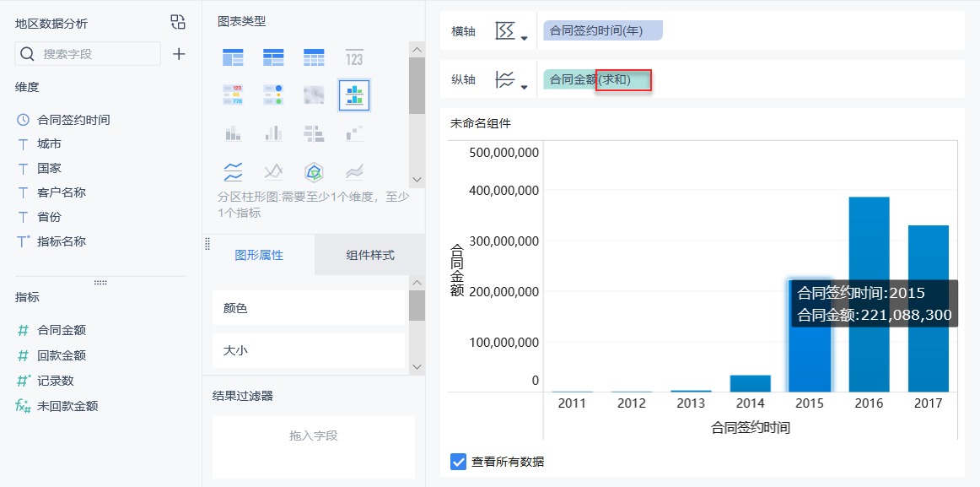This screenshot has height=487, width=980.
Task: Click the 2015 bar in chart
Action: point(810,336)
